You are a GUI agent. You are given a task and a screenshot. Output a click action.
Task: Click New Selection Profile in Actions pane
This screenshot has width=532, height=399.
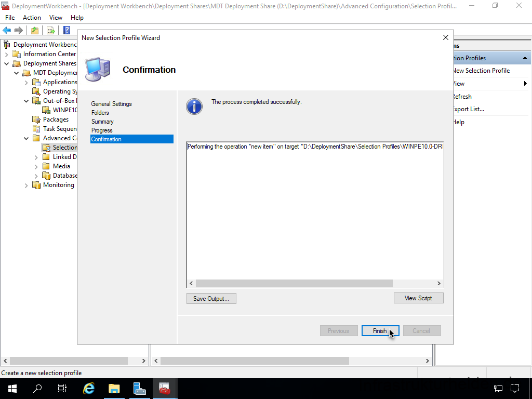482,71
